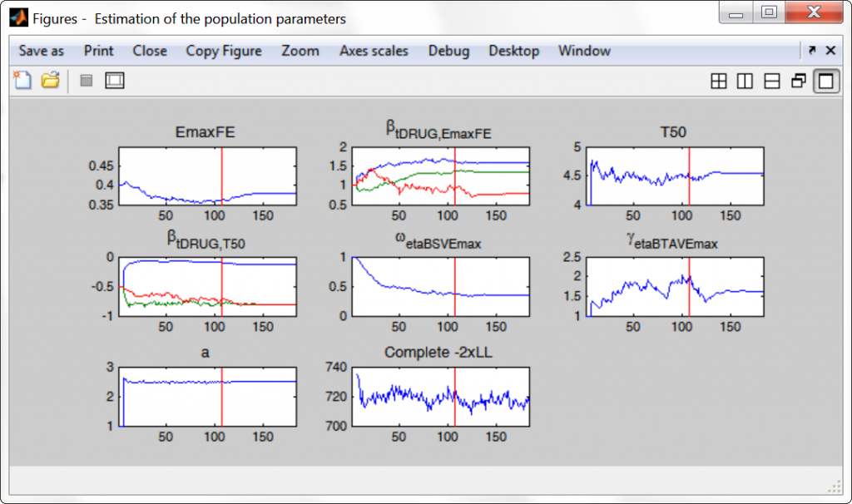Viewport: 852px width, 504px height.
Task: Click Print to print the figure
Action: (x=98, y=51)
